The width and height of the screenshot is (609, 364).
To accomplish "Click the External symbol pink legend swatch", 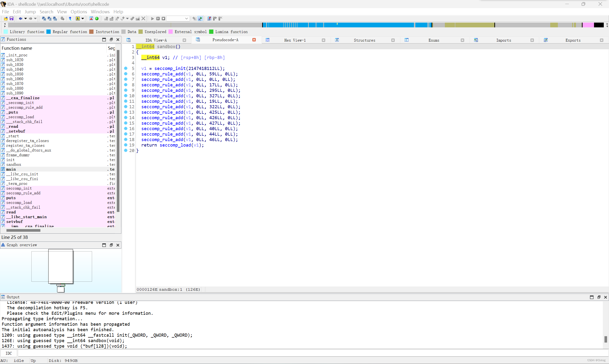I will pyautogui.click(x=171, y=32).
